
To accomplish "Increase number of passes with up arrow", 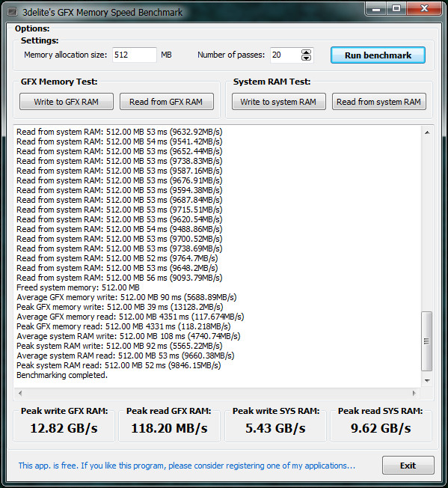I will click(306, 52).
